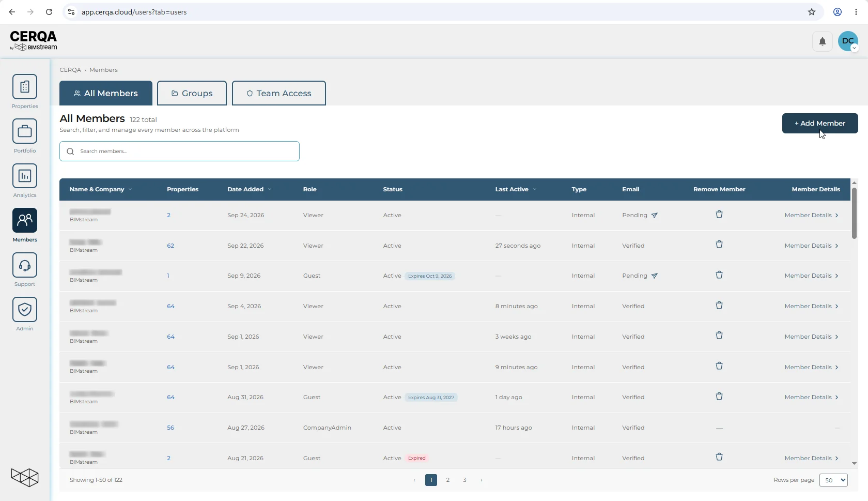
Task: Click the CERQA logo in header
Action: [34, 40]
